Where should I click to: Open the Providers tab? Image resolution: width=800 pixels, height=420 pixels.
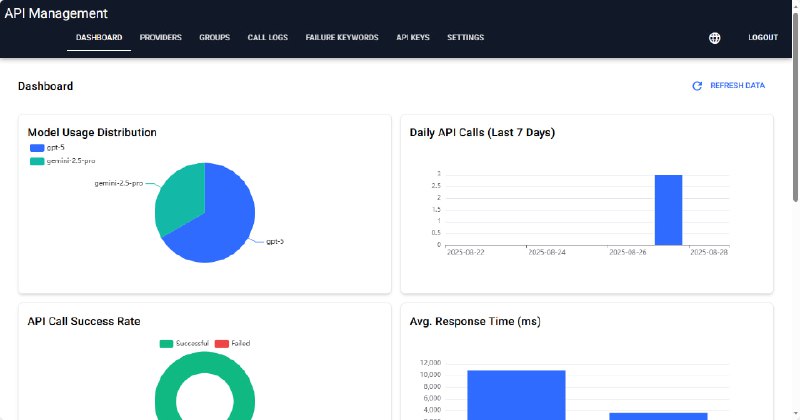point(160,38)
